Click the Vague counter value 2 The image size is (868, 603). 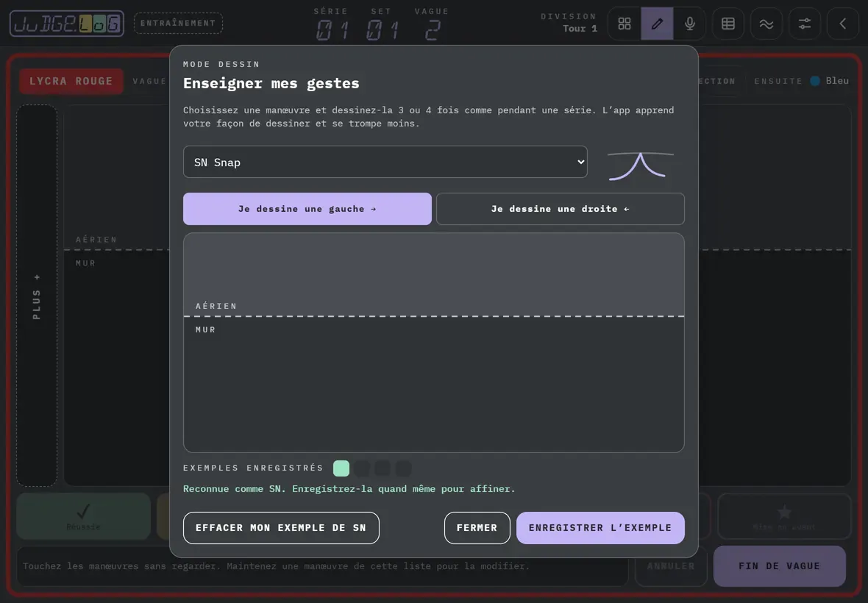[x=433, y=30]
